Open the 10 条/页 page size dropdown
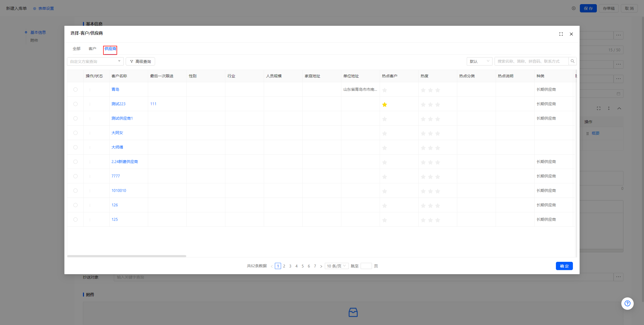This screenshot has width=644, height=325. click(x=336, y=266)
